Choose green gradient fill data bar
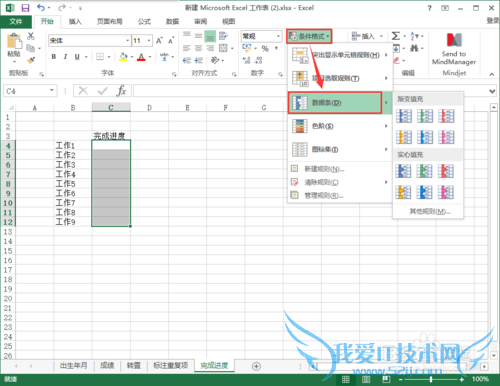500x386 pixels. point(425,116)
